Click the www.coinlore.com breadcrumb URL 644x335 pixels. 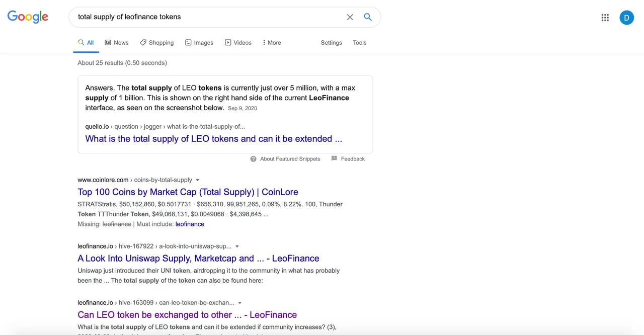click(135, 180)
